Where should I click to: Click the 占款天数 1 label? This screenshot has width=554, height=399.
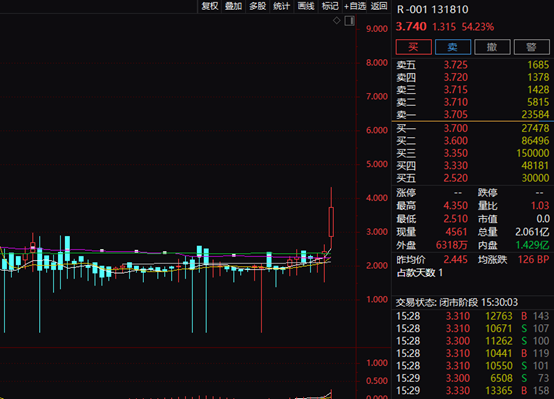[x=419, y=273]
